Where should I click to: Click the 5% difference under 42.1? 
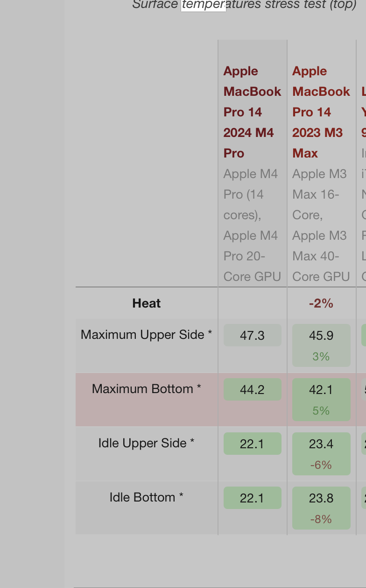321,411
